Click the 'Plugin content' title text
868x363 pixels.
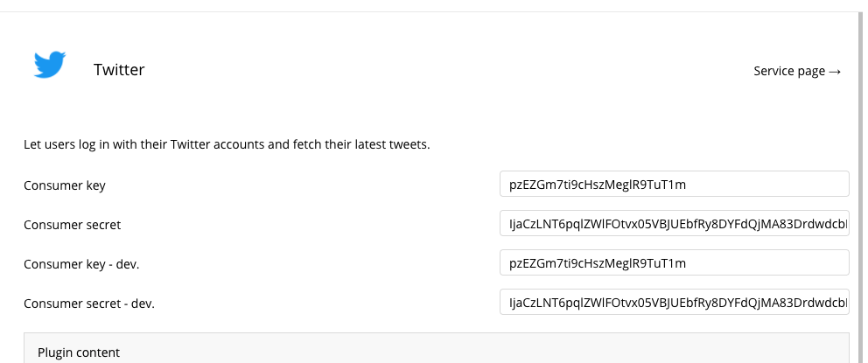79,353
